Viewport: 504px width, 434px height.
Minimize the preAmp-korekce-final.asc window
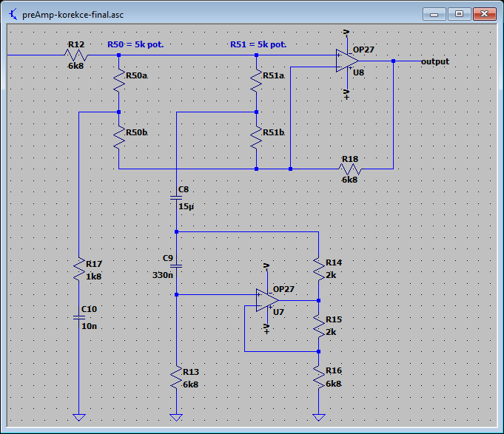tap(434, 14)
